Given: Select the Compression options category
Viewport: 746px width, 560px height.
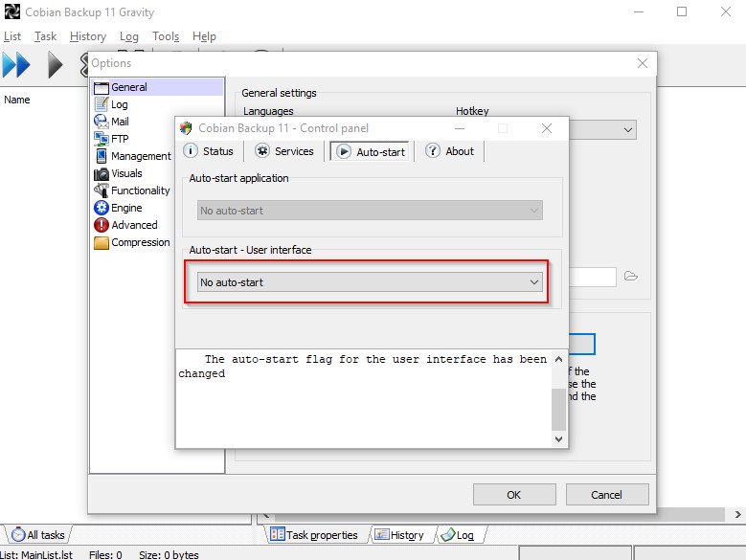Looking at the screenshot, I should [x=140, y=242].
